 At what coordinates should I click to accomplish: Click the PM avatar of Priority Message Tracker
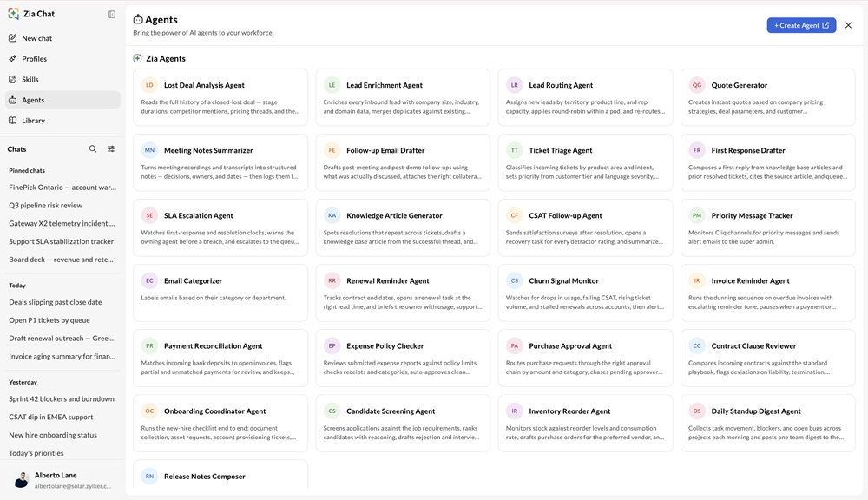pyautogui.click(x=697, y=215)
